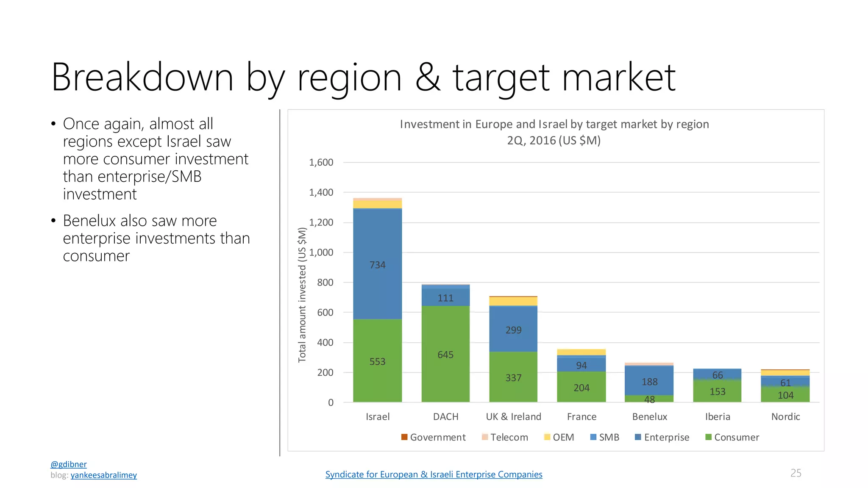Select the France consumer segment labeled 204
Viewport: 868px width, 488px height.
(x=581, y=387)
